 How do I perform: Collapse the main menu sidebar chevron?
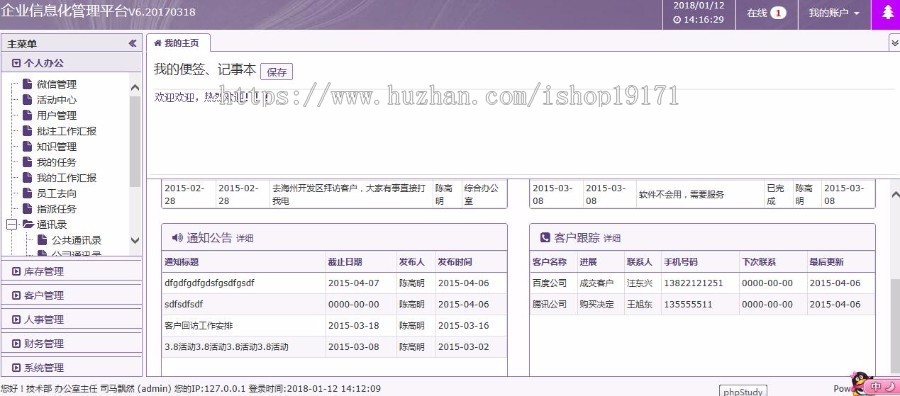click(132, 44)
